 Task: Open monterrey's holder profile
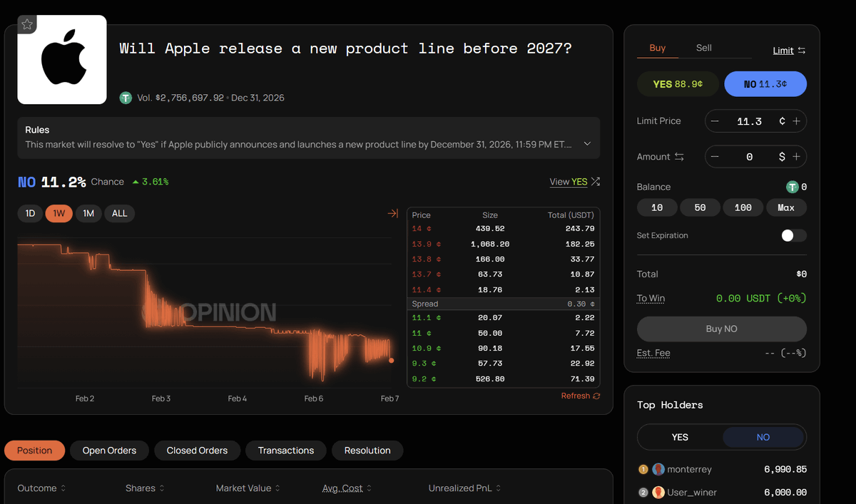(690, 469)
